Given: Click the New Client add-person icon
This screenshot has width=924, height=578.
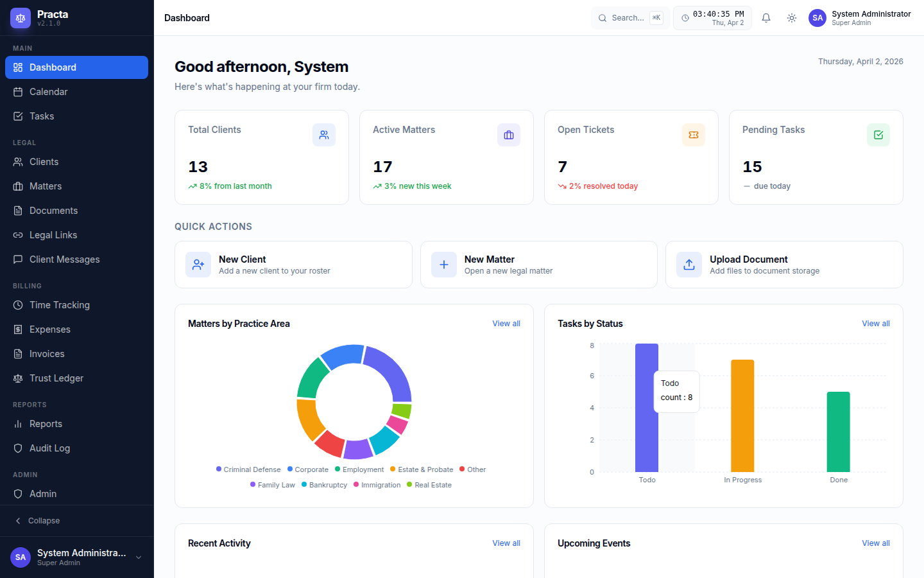Looking at the screenshot, I should 198,264.
